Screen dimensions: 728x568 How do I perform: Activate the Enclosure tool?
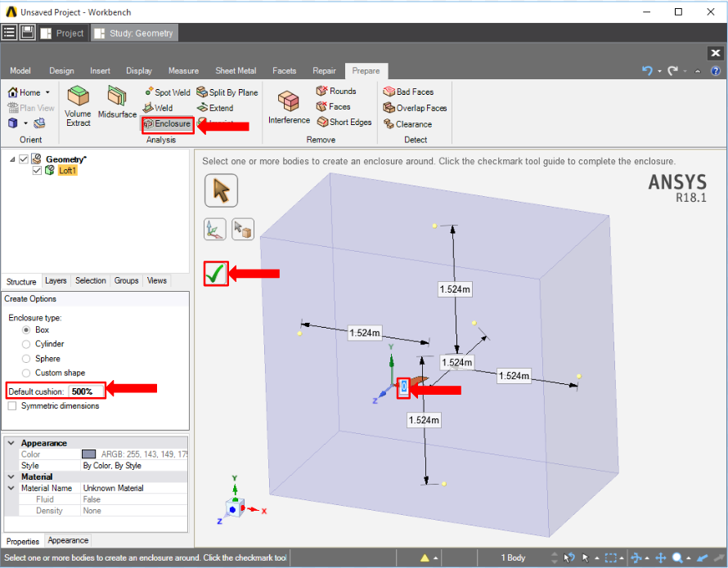tap(168, 124)
